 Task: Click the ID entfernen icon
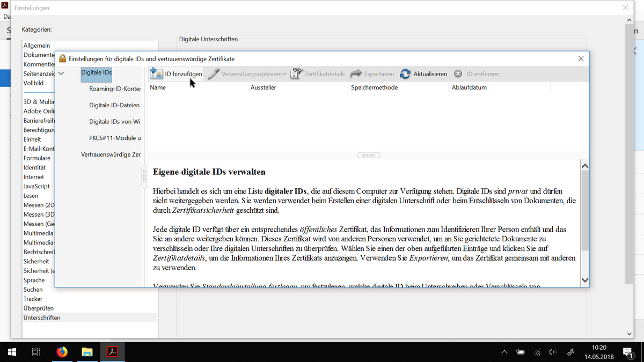(458, 74)
